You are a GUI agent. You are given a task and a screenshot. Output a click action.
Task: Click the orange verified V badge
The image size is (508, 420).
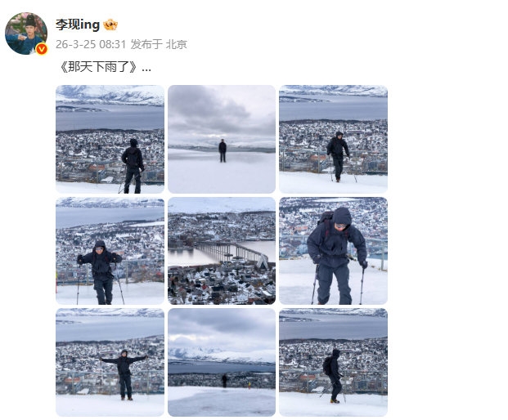42,49
